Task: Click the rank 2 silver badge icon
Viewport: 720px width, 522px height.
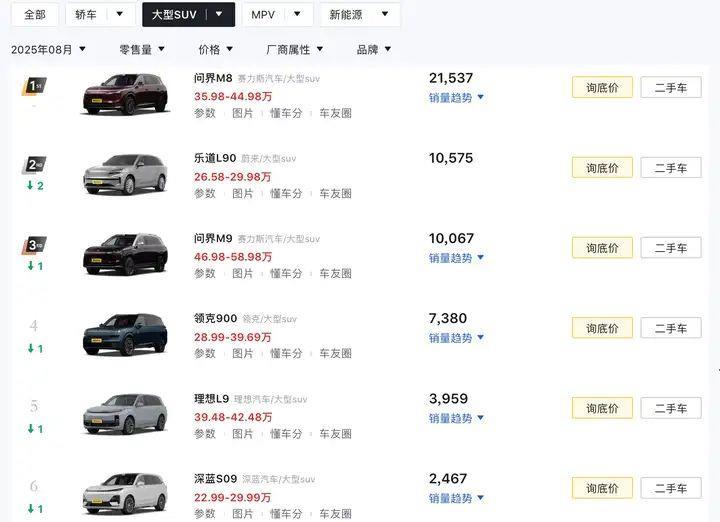Action: (x=35, y=166)
